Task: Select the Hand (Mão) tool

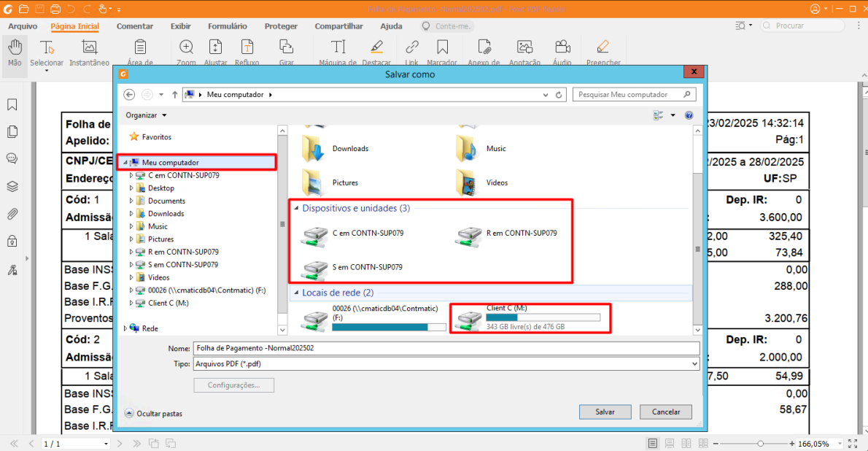Action: (15, 53)
